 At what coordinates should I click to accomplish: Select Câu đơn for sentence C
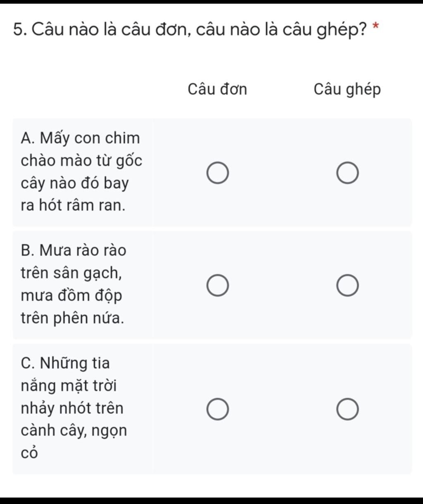pyautogui.click(x=218, y=409)
